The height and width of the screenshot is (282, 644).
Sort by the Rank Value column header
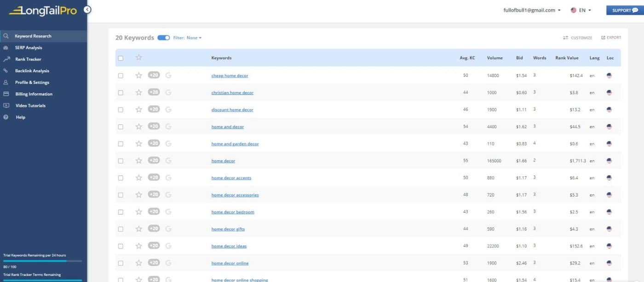tap(567, 58)
